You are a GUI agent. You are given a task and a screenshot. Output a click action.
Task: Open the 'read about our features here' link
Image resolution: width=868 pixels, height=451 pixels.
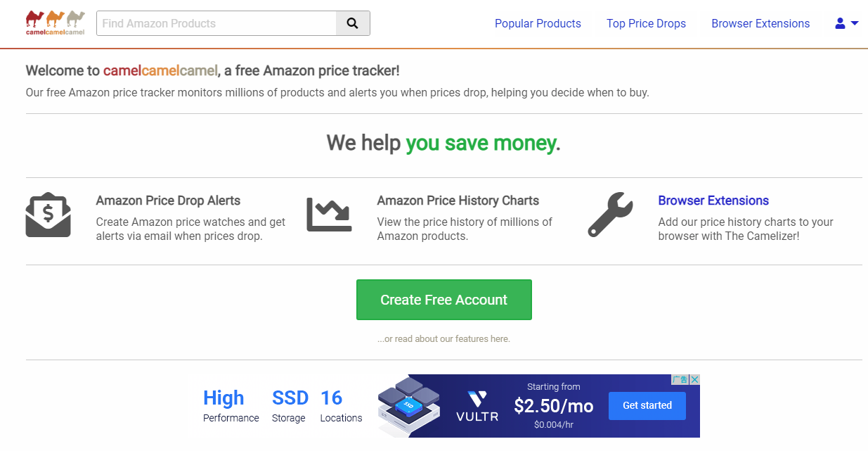443,338
